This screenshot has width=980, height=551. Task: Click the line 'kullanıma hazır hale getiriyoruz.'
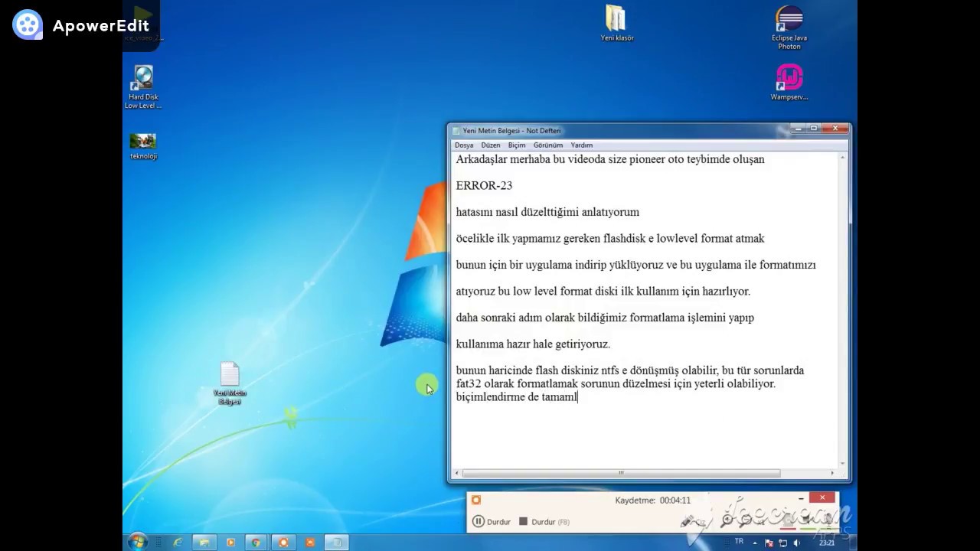tap(533, 344)
